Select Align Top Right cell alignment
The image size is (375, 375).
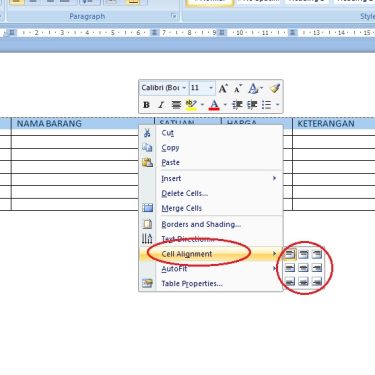click(317, 254)
